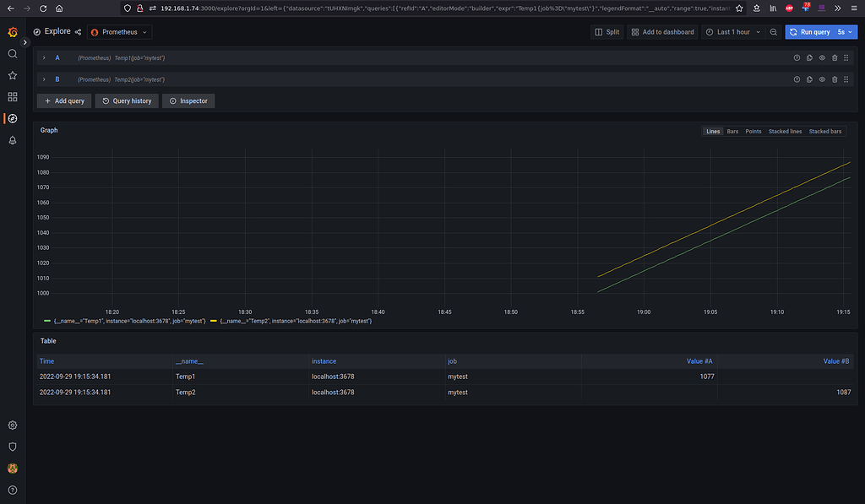Viewport: 865px width, 504px height.
Task: Duplicate query B with the copy icon
Action: click(x=808, y=79)
